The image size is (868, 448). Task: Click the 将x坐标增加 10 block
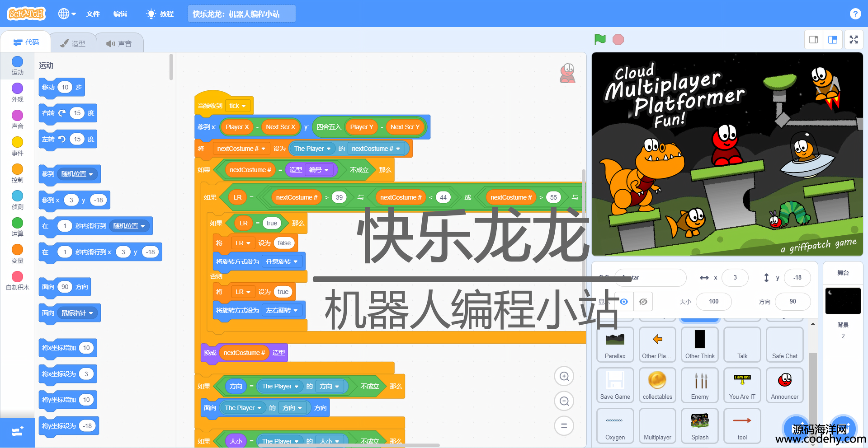click(68, 348)
